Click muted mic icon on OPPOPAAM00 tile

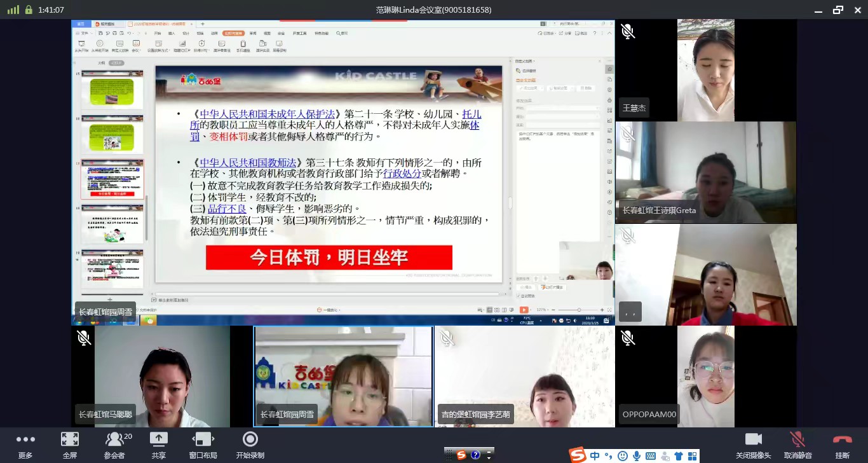628,338
